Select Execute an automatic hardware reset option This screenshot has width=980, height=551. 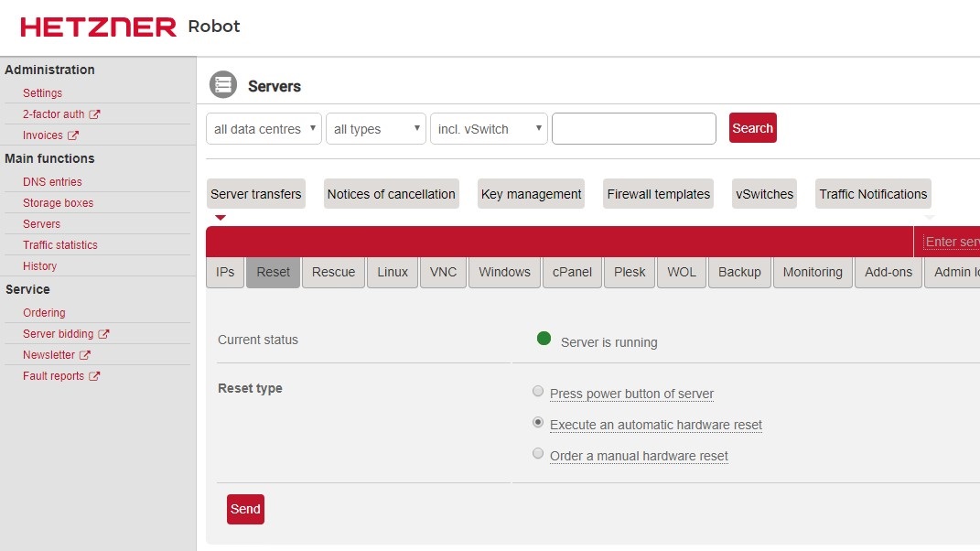pyautogui.click(x=537, y=423)
